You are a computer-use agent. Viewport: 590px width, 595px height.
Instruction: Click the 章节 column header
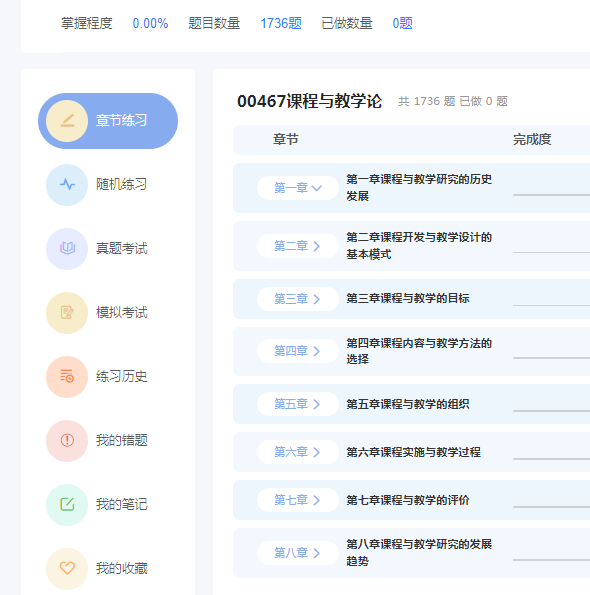click(x=286, y=140)
